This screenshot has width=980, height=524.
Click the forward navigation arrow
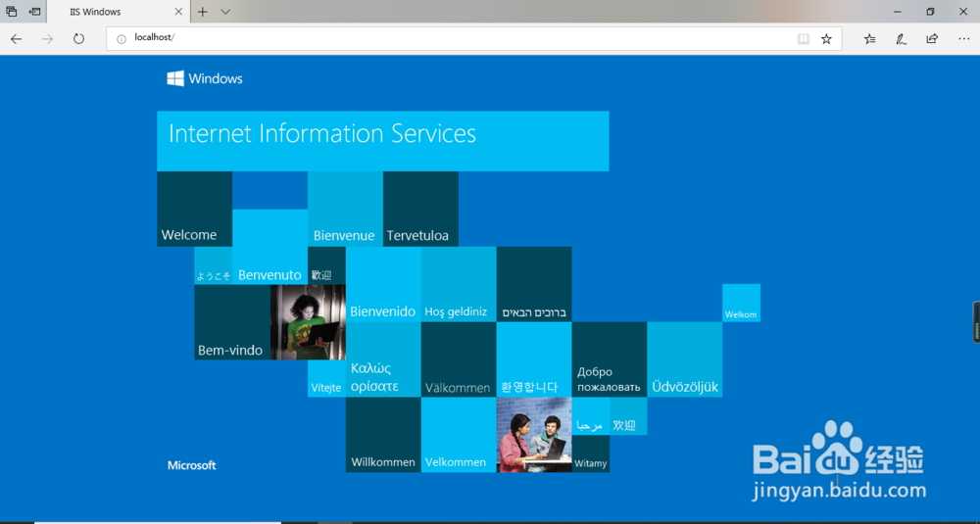click(47, 39)
